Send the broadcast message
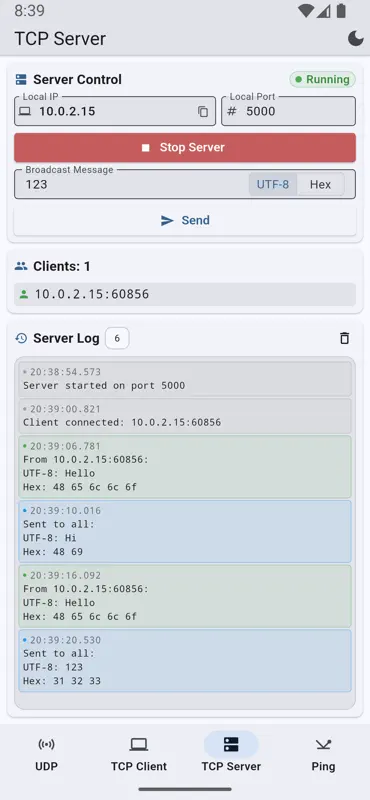The height and width of the screenshot is (800, 370). coord(185,220)
